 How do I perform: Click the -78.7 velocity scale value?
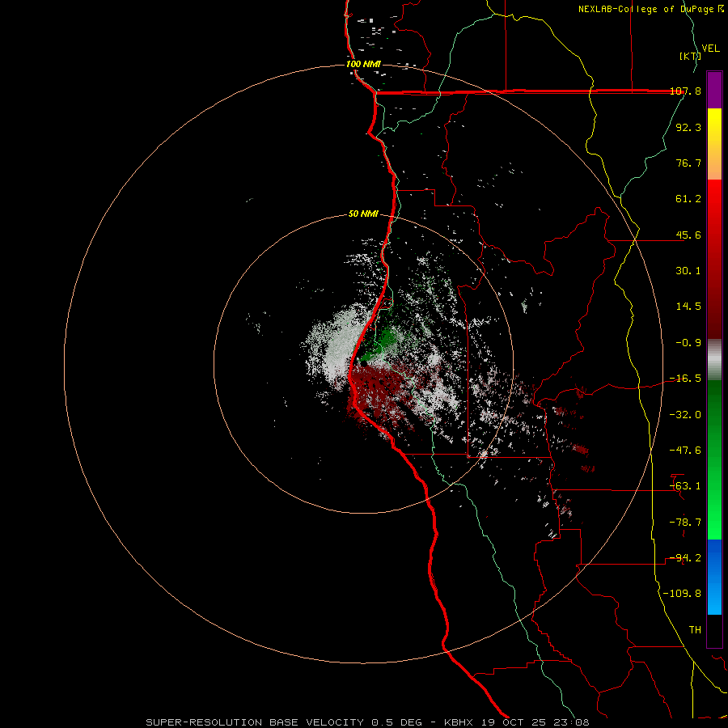[x=685, y=523]
